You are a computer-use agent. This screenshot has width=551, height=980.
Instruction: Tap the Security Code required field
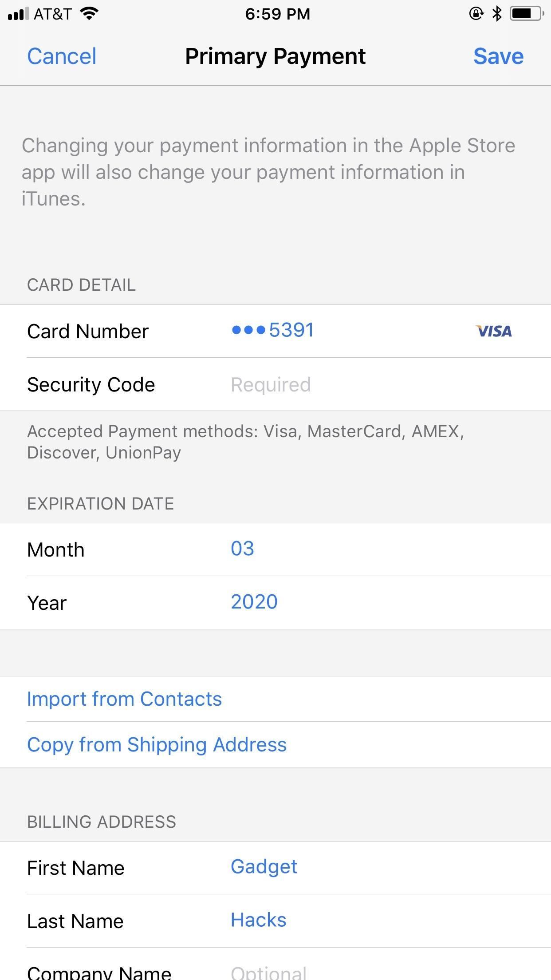271,384
